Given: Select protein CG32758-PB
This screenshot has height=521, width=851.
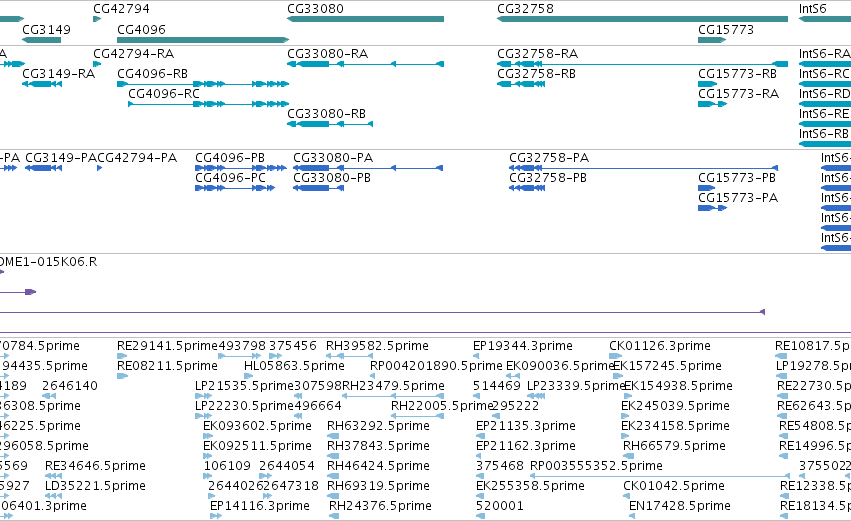Looking at the screenshot, I should [548, 178].
